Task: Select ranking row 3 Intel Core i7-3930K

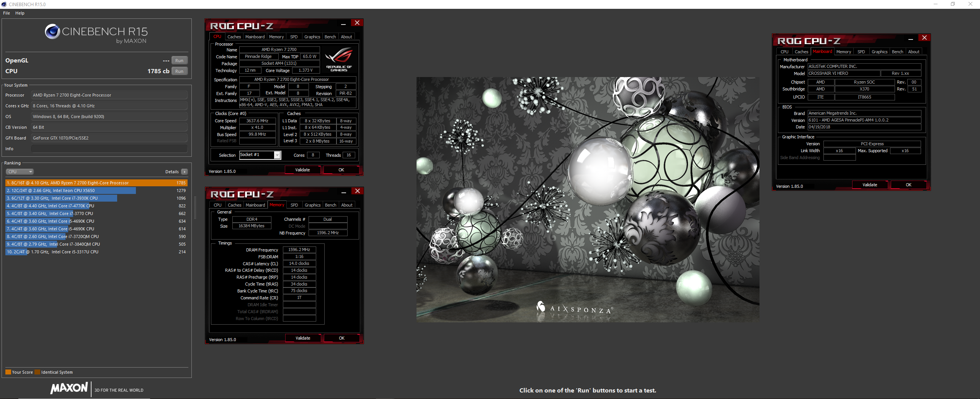Action: coord(96,198)
